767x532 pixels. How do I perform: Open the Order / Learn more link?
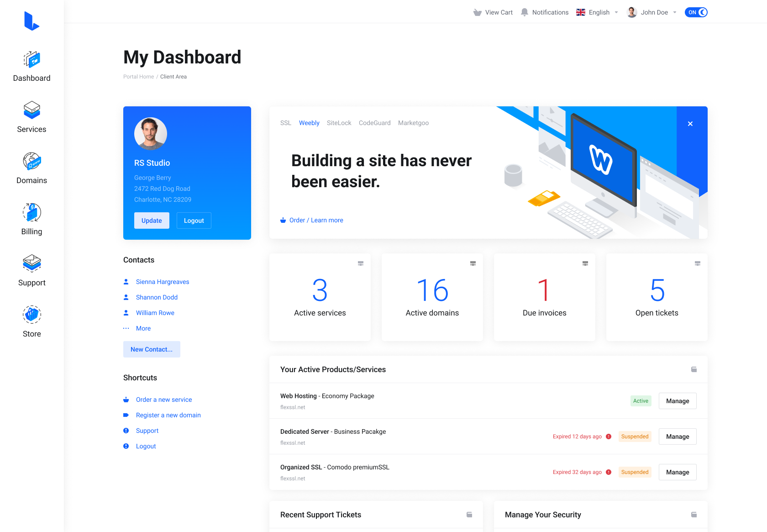316,220
